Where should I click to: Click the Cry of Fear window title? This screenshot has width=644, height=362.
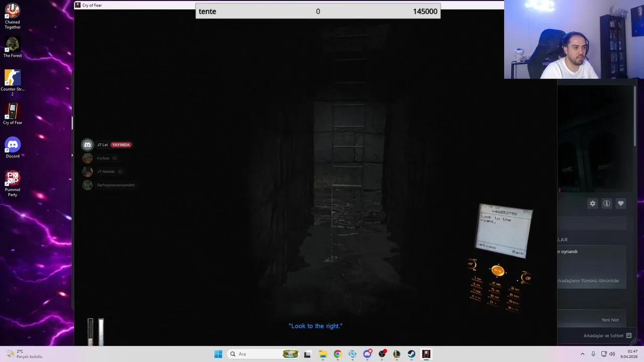92,5
